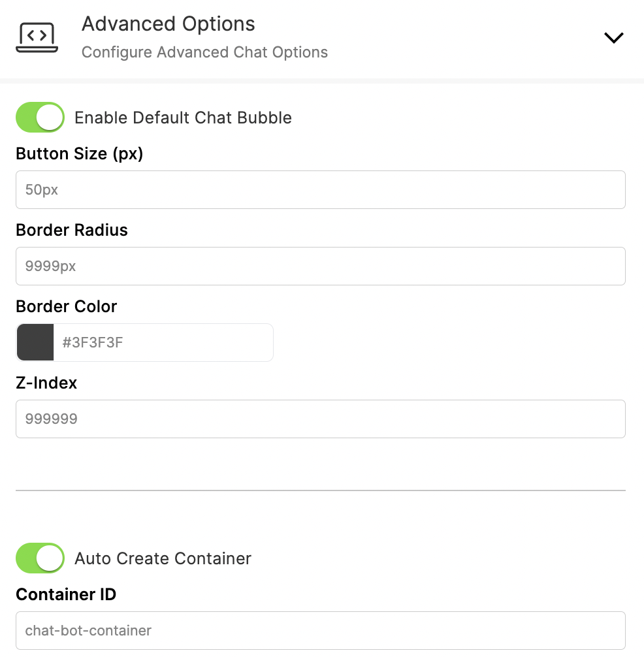
Task: Open the dark Border Color swatch
Action: pyautogui.click(x=35, y=342)
